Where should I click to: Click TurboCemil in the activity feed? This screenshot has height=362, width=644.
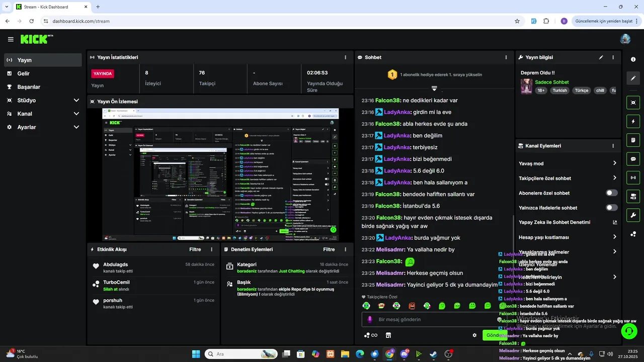point(116,282)
